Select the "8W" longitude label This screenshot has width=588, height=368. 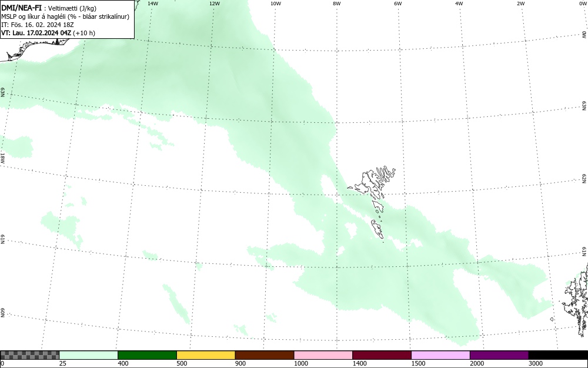click(337, 4)
